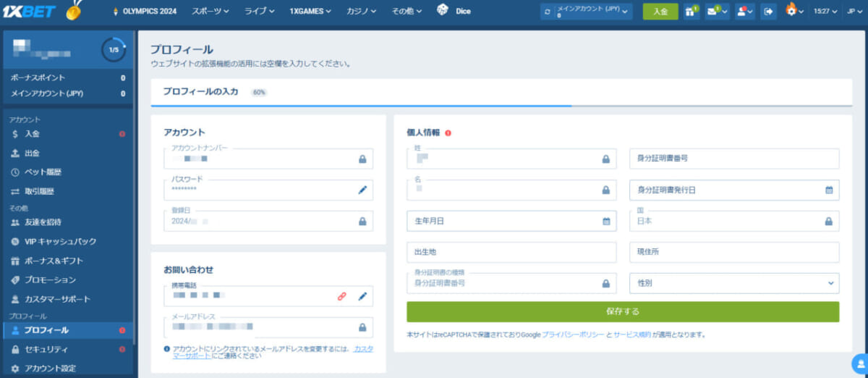Image resolution: width=868 pixels, height=378 pixels.
Task: Click the gold medal icon
Action: (x=72, y=11)
